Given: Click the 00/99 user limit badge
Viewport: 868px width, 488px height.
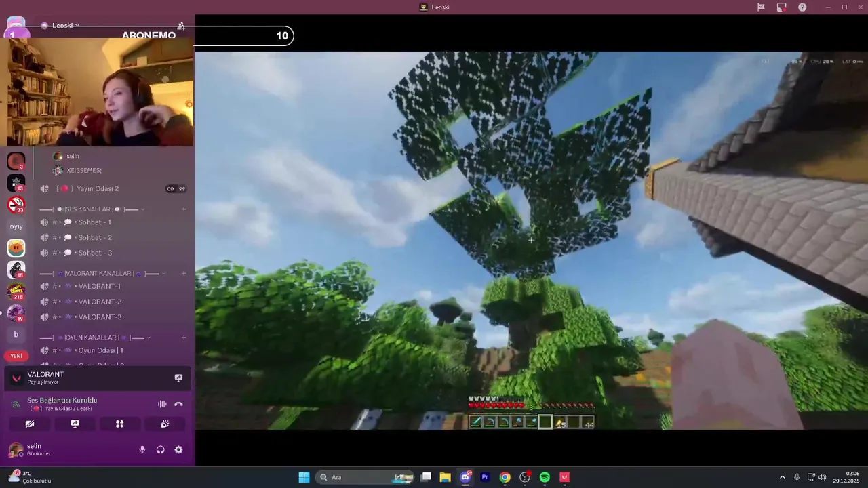Looking at the screenshot, I should click(176, 189).
